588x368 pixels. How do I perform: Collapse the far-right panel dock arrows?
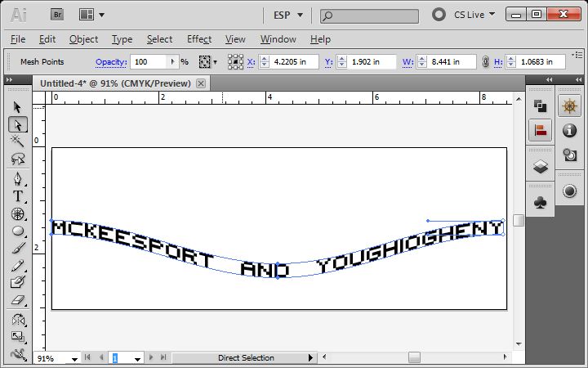point(578,79)
